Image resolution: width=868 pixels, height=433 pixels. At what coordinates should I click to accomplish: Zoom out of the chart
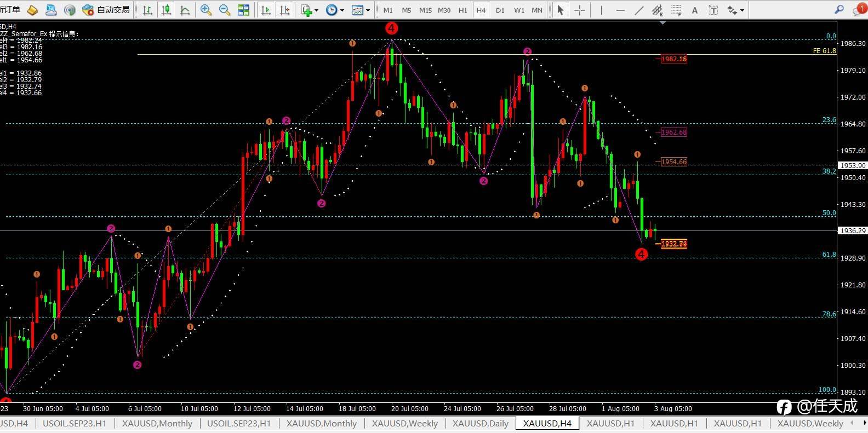click(x=225, y=10)
